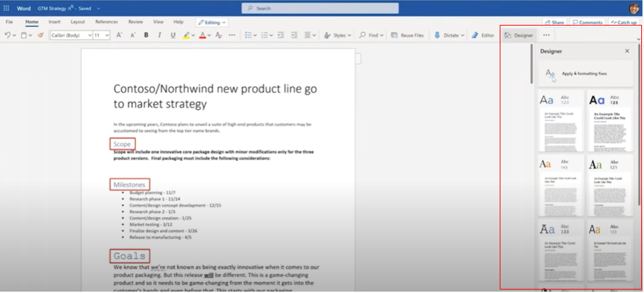
Task: Click the Grow Font icon
Action: click(119, 35)
